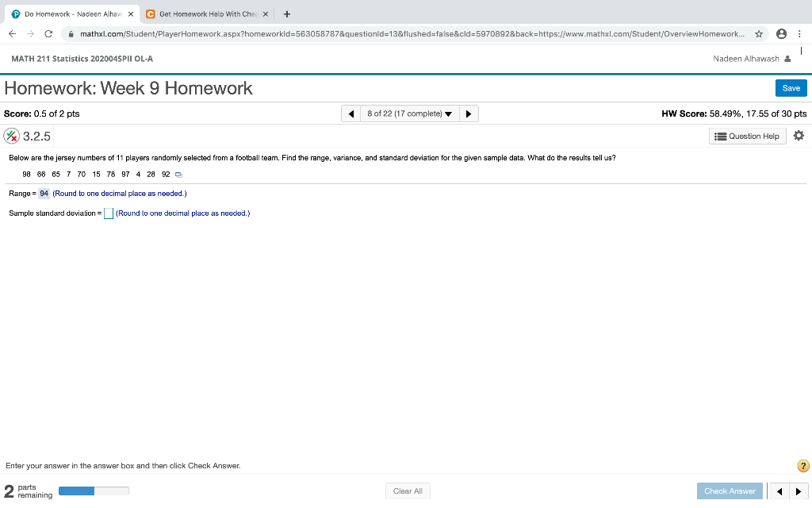Click the copy data icon beside the jersey numbers
Image resolution: width=812 pixels, height=508 pixels.
178,174
